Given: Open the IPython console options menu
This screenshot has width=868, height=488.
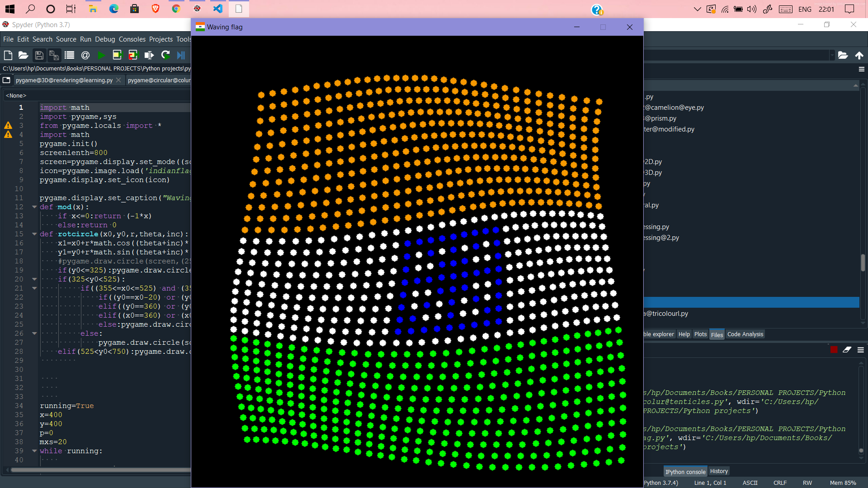Looking at the screenshot, I should (861, 350).
